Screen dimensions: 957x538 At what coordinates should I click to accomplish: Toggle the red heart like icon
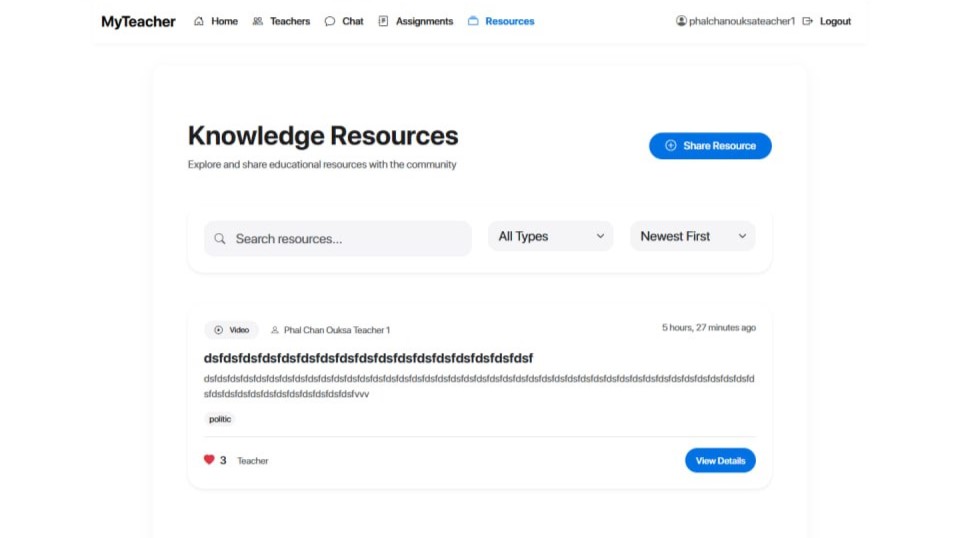click(209, 460)
